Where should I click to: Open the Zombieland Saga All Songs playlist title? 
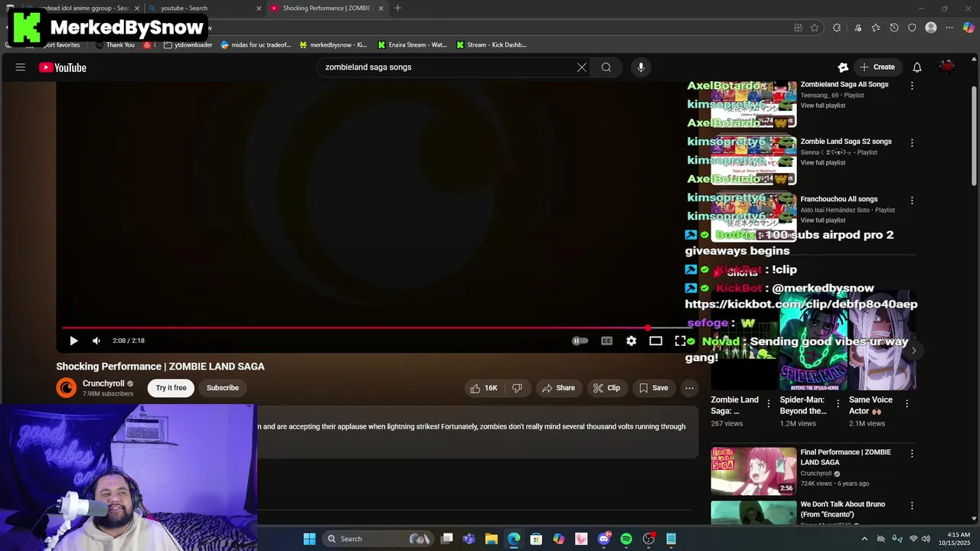[844, 84]
